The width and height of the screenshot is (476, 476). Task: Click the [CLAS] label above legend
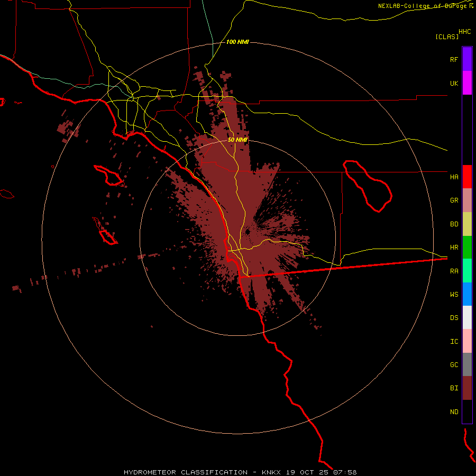[x=447, y=36]
